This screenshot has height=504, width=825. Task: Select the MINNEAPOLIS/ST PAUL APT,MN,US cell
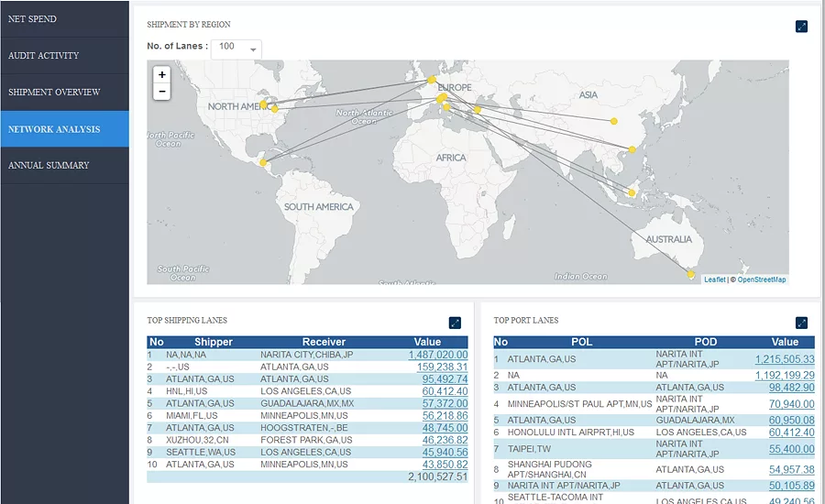pos(579,404)
